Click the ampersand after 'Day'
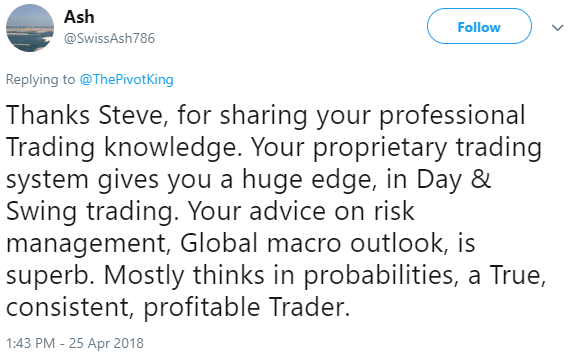Screen dimensions: 570x364 click(x=481, y=179)
